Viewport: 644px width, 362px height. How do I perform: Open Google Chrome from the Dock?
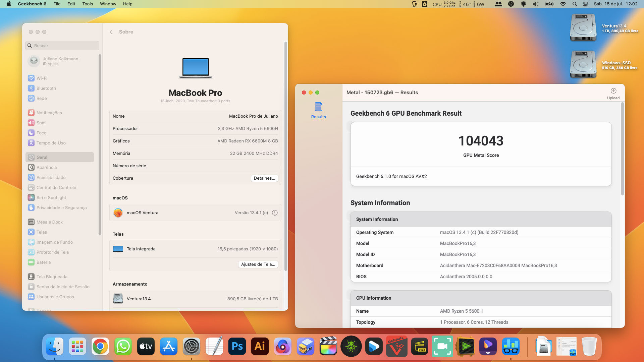pos(100,346)
